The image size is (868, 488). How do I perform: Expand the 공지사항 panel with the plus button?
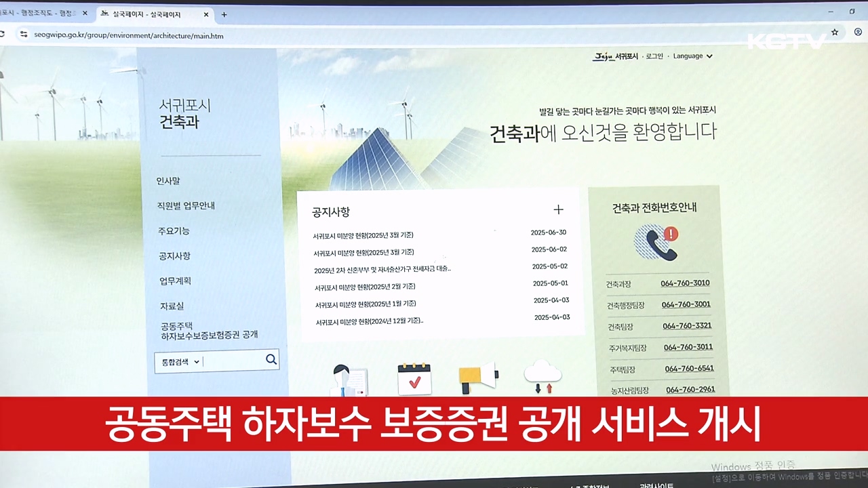(x=558, y=209)
